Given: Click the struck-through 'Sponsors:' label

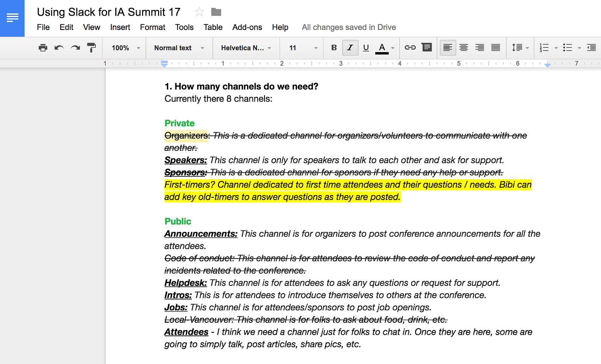Looking at the screenshot, I should (186, 173).
